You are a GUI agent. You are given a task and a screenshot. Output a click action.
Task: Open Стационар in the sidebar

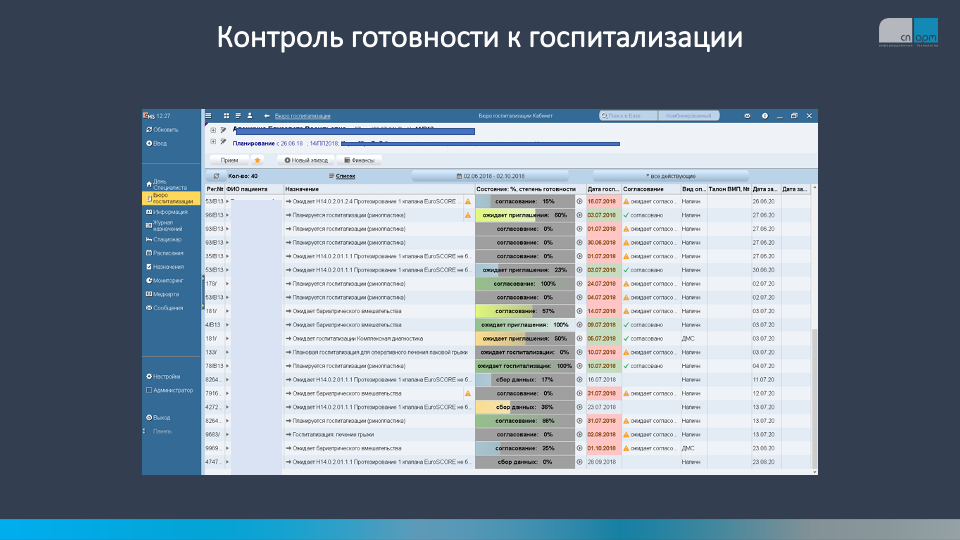coord(163,239)
